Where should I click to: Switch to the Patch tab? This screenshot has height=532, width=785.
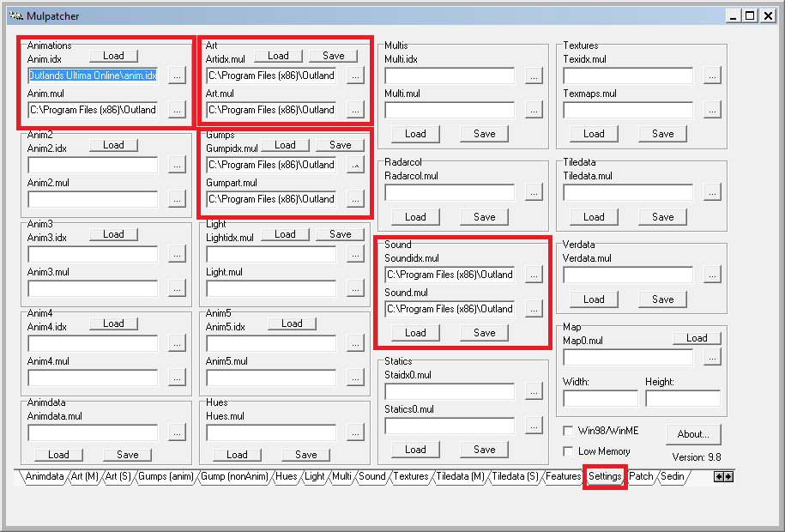[x=641, y=476]
